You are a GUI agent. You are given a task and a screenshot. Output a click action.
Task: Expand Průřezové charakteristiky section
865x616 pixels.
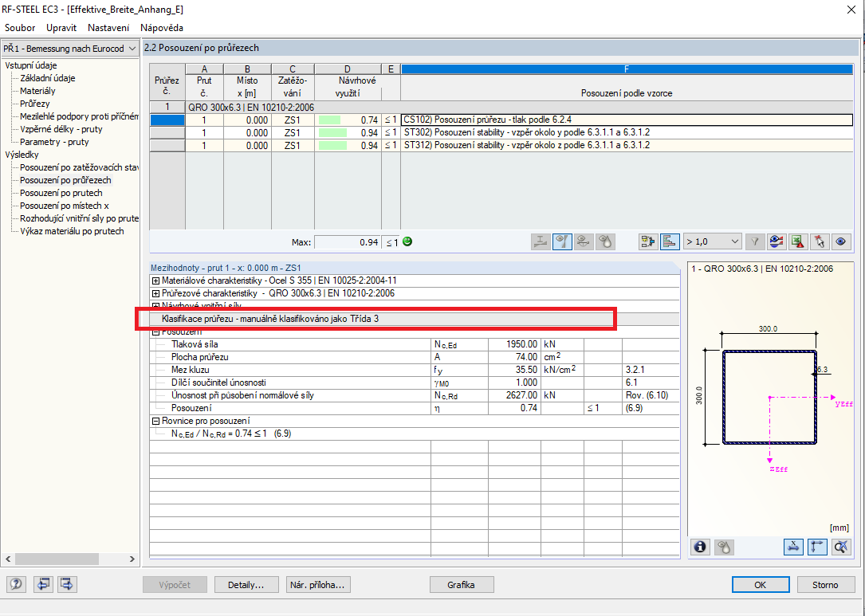(155, 293)
